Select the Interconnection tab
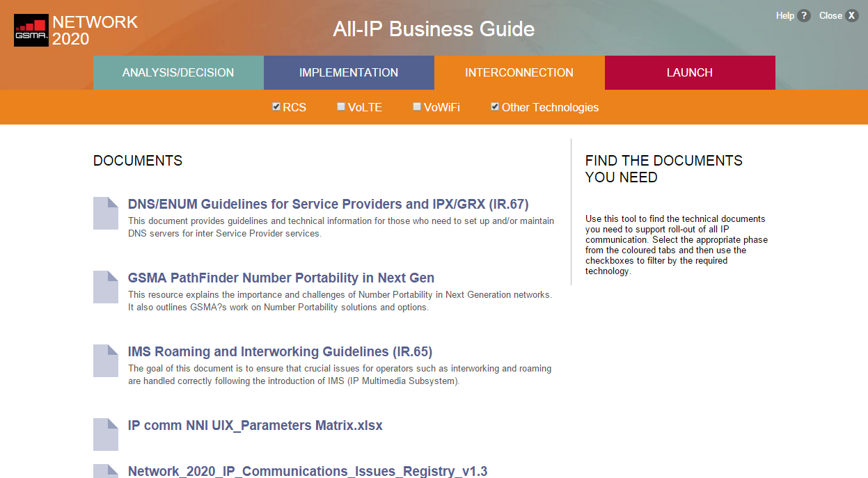This screenshot has width=868, height=478. pos(519,72)
